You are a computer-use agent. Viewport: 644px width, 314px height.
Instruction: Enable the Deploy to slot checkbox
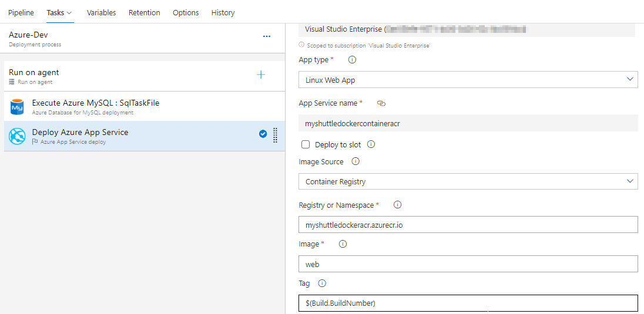tap(305, 144)
